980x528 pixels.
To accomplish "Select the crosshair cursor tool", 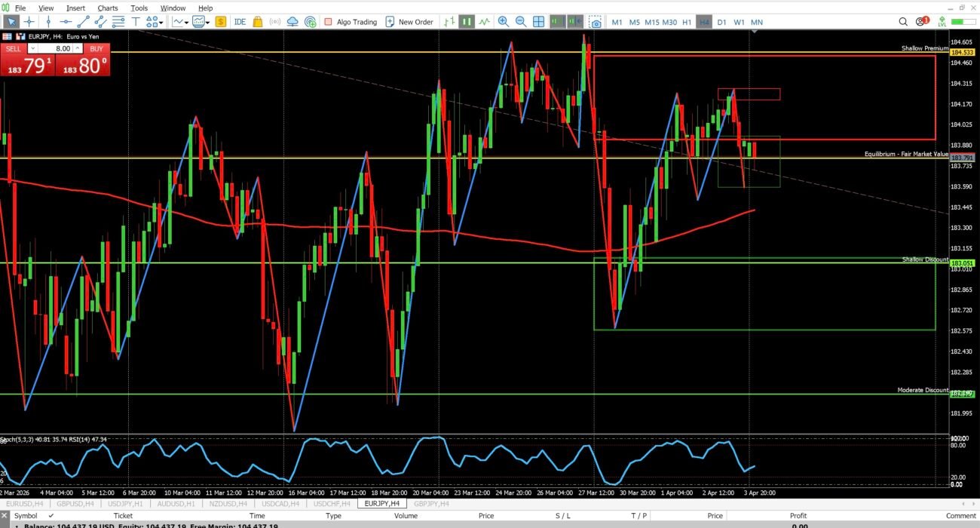I will [x=29, y=22].
